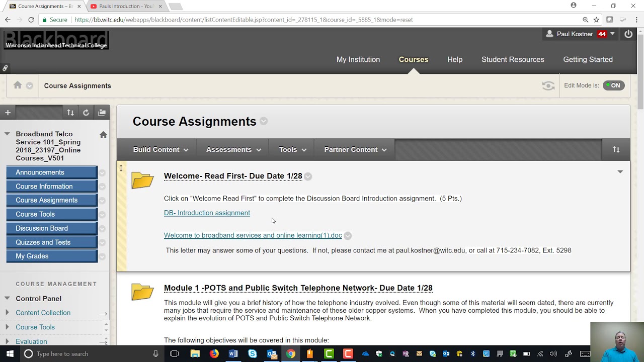Click the Windows search box

91,353
